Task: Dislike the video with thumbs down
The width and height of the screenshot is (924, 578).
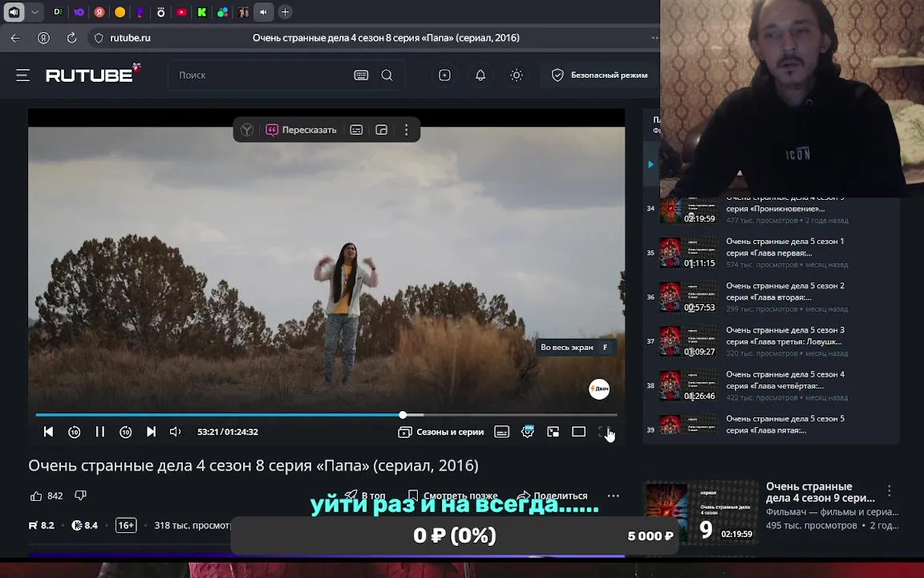Action: point(81,495)
